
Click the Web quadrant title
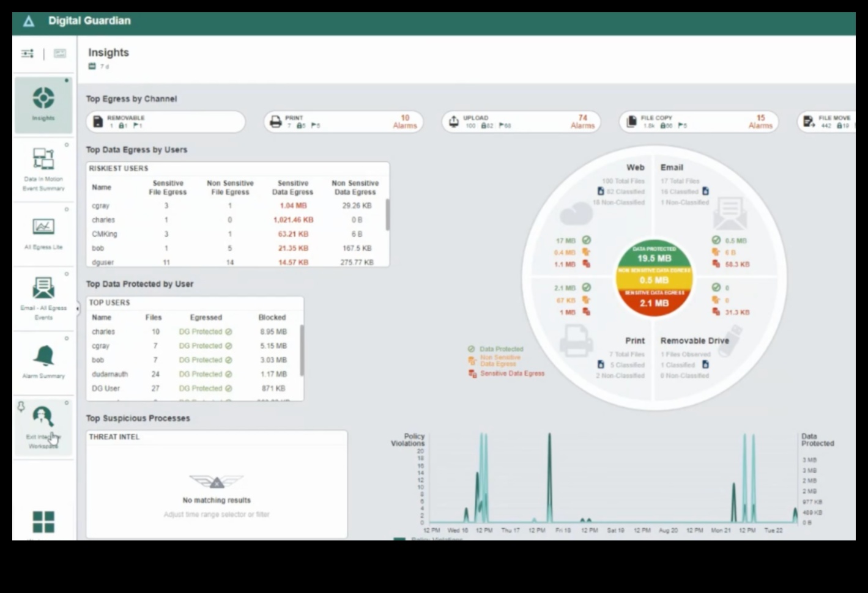coord(635,168)
